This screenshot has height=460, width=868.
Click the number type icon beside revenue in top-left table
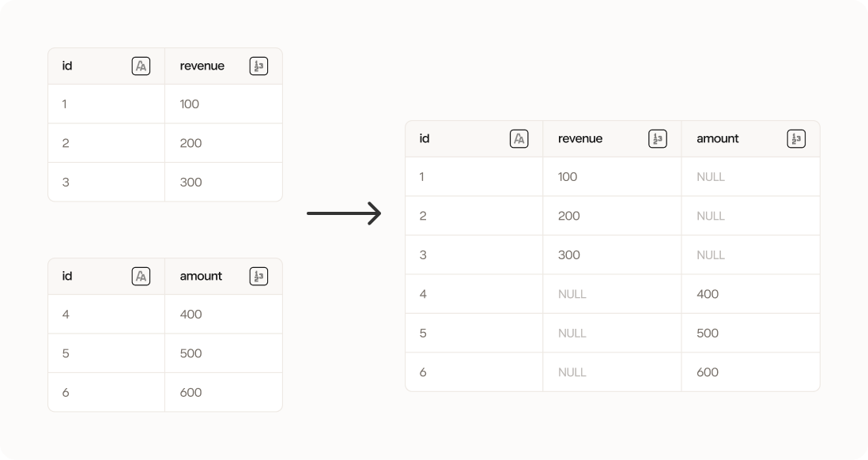click(259, 66)
